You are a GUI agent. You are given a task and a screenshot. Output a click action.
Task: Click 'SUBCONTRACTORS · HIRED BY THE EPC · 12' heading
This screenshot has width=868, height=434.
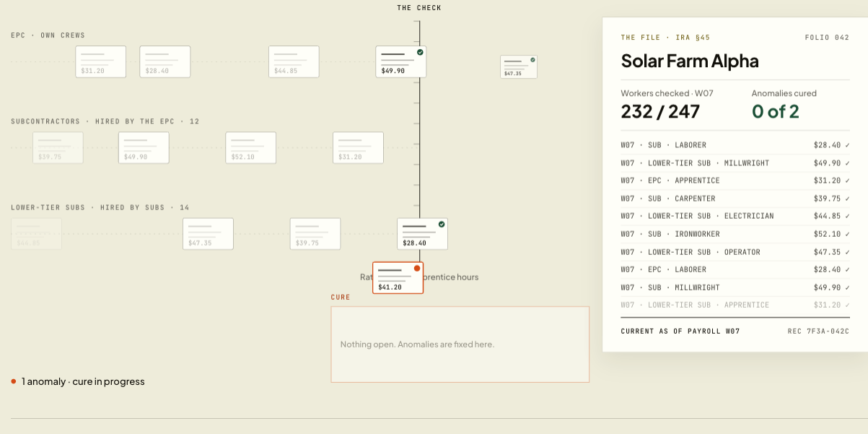pyautogui.click(x=105, y=121)
